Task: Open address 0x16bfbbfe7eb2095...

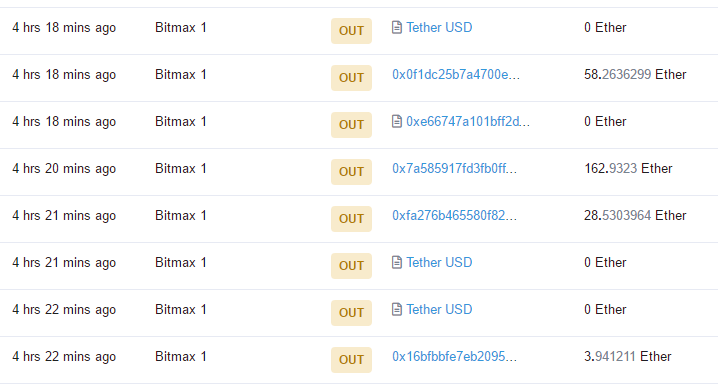Action: [x=454, y=357]
